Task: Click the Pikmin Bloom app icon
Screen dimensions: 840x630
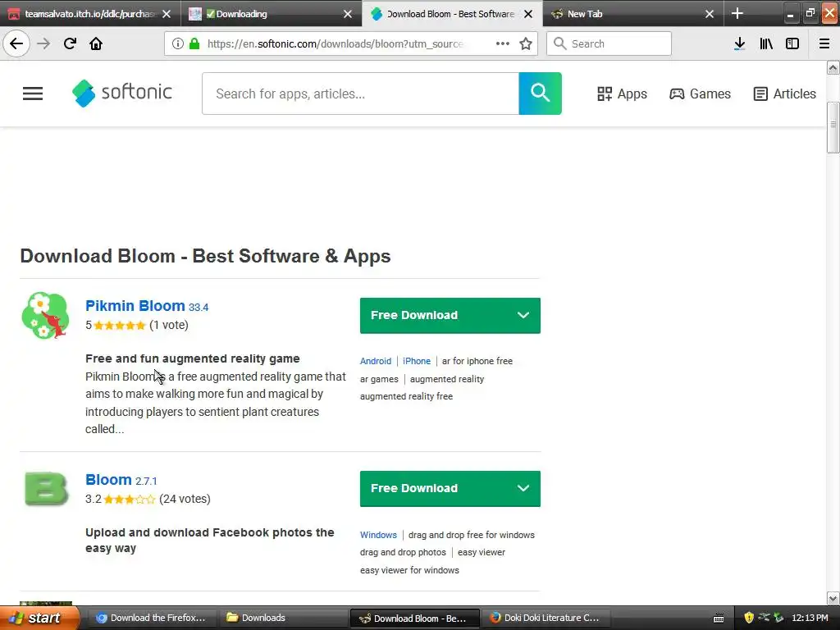Action: coord(46,316)
